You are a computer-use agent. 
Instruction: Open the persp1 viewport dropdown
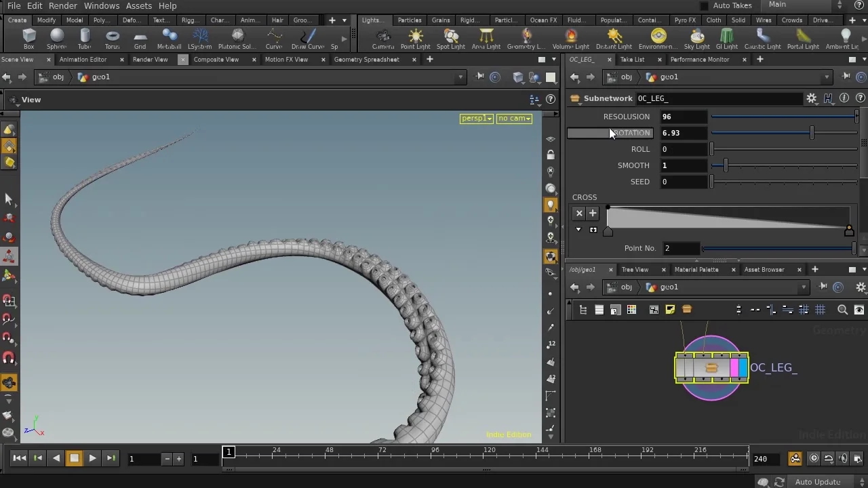tap(476, 119)
